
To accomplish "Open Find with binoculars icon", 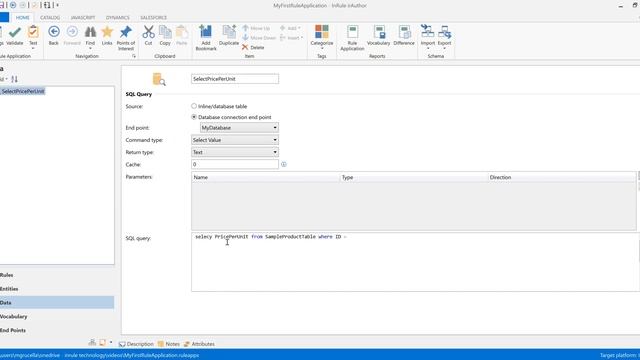I will (90, 32).
